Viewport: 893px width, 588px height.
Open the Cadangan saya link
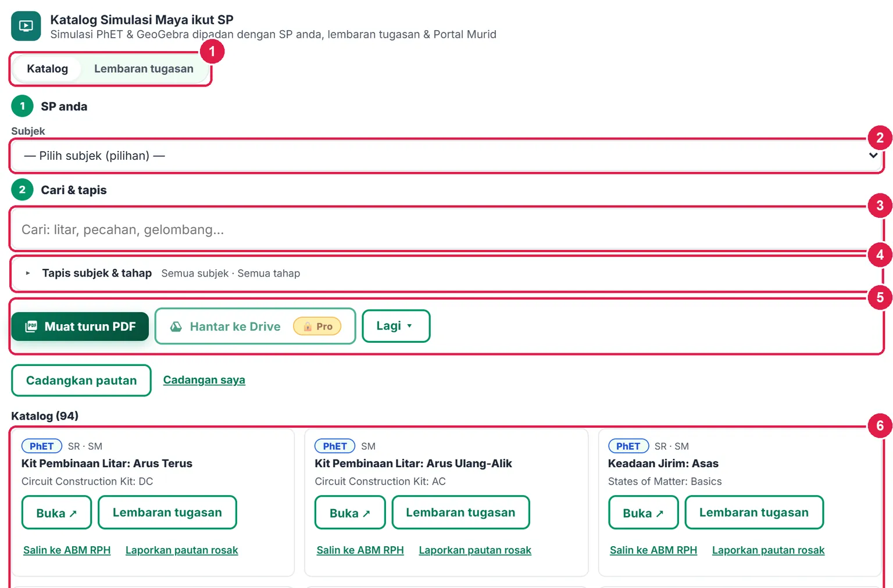click(204, 380)
